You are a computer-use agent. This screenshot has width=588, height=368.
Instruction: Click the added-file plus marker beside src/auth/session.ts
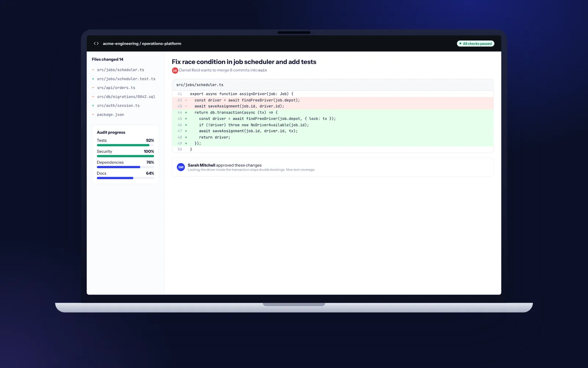[93, 106]
